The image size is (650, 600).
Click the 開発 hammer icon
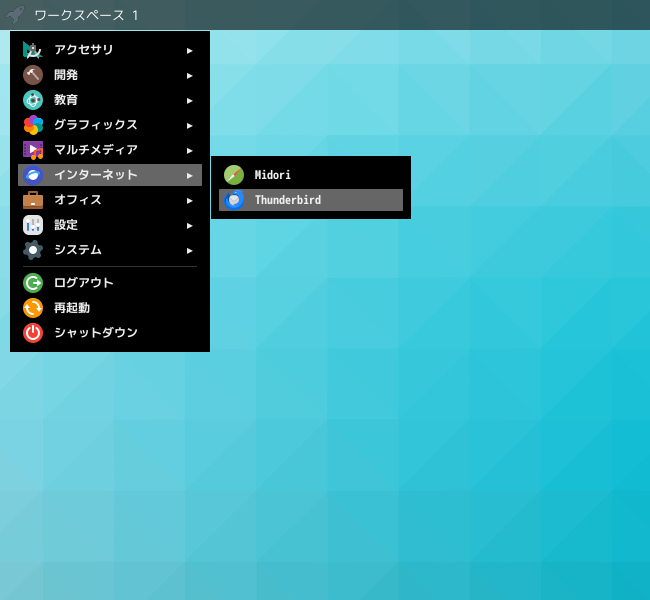point(33,75)
